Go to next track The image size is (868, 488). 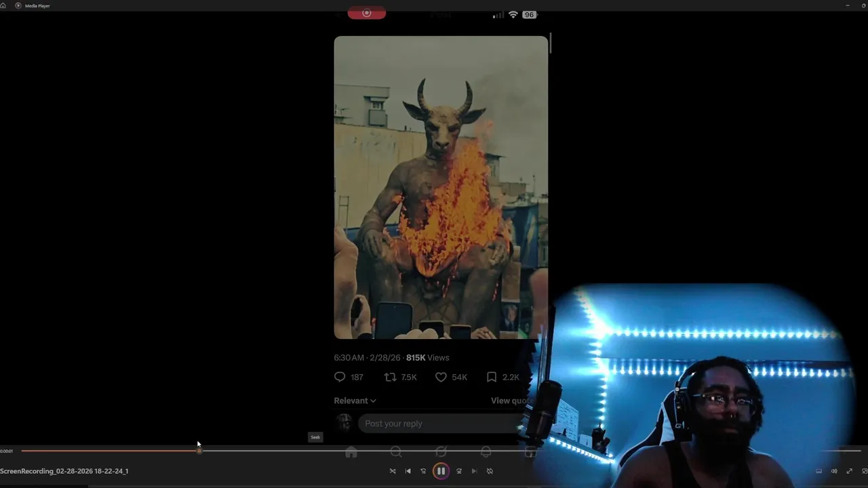pos(474,471)
